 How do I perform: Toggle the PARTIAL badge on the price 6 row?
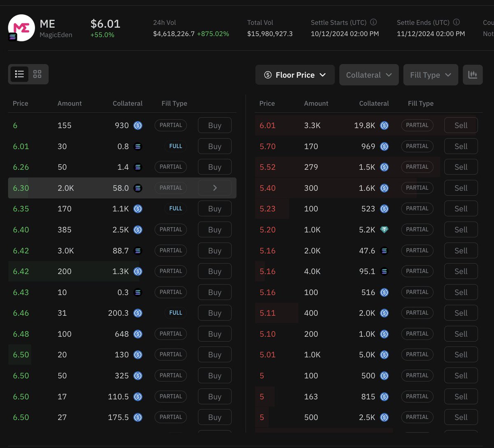tap(170, 125)
